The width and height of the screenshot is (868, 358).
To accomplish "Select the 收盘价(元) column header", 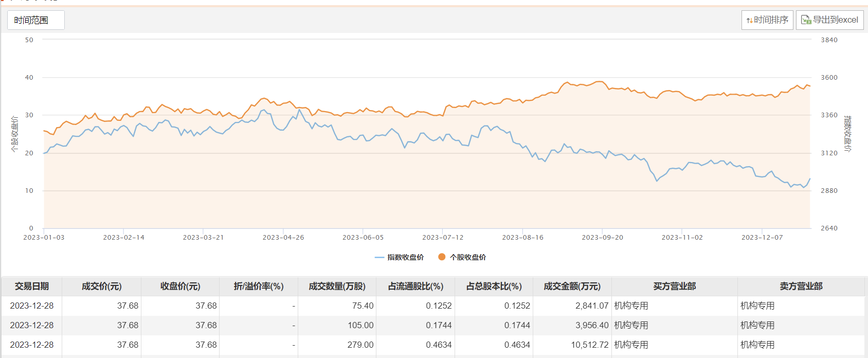I will [180, 287].
